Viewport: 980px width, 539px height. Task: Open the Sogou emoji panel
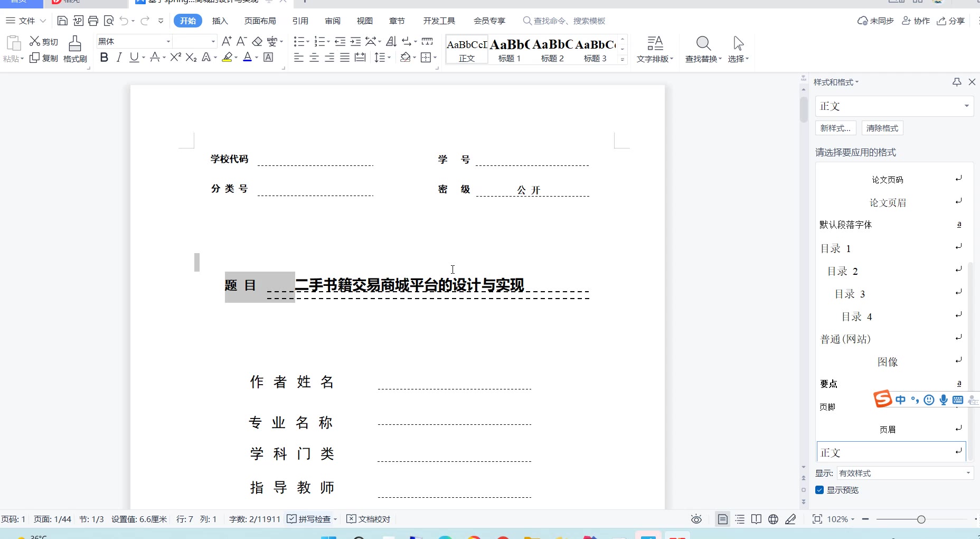[x=929, y=400]
